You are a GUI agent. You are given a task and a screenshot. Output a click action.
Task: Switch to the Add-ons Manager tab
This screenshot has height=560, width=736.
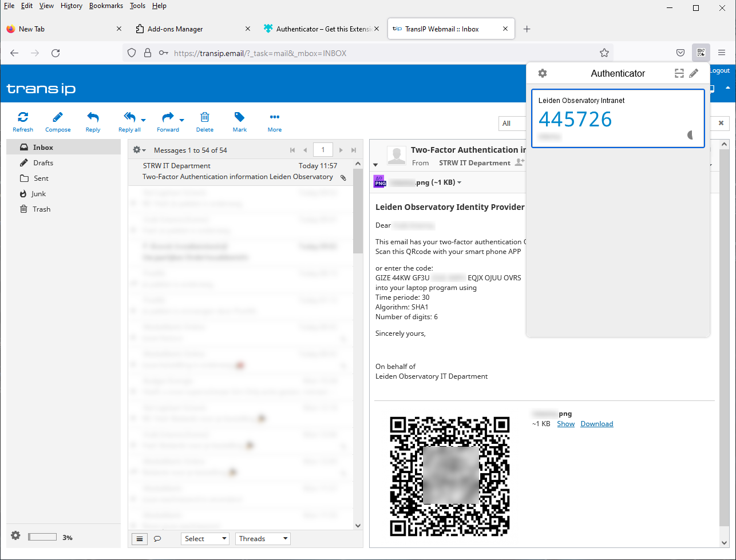[x=175, y=29]
